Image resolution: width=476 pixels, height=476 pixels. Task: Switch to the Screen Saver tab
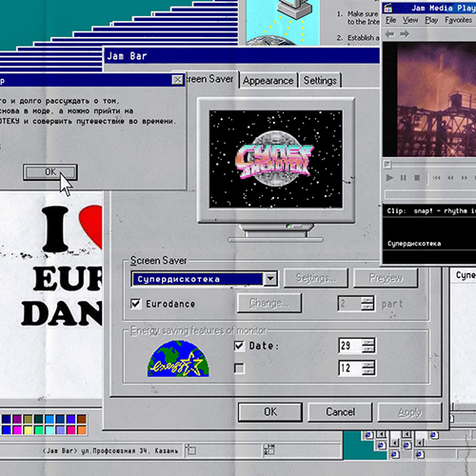pyautogui.click(x=210, y=79)
